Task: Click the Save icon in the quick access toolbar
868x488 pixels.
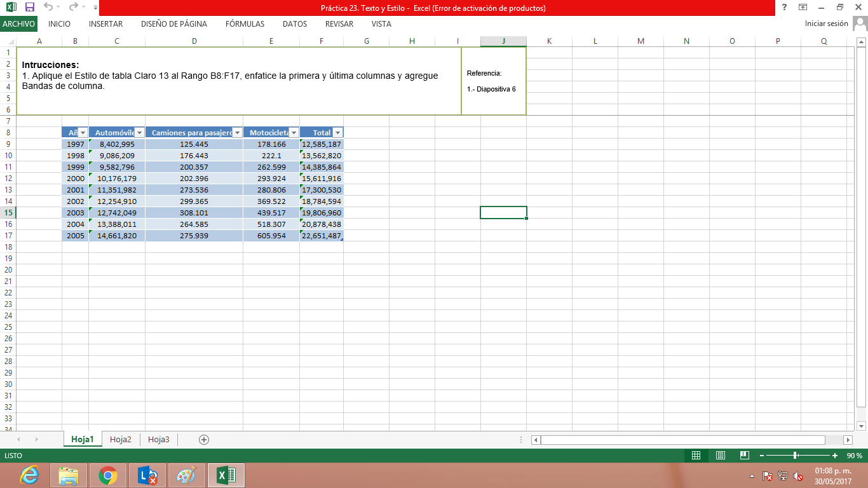Action: 30,8
